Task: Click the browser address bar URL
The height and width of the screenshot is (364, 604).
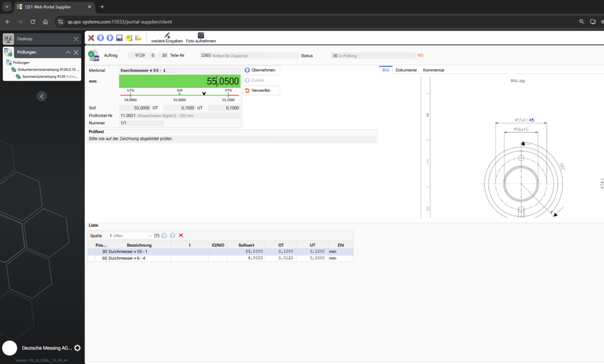Action: click(x=121, y=22)
